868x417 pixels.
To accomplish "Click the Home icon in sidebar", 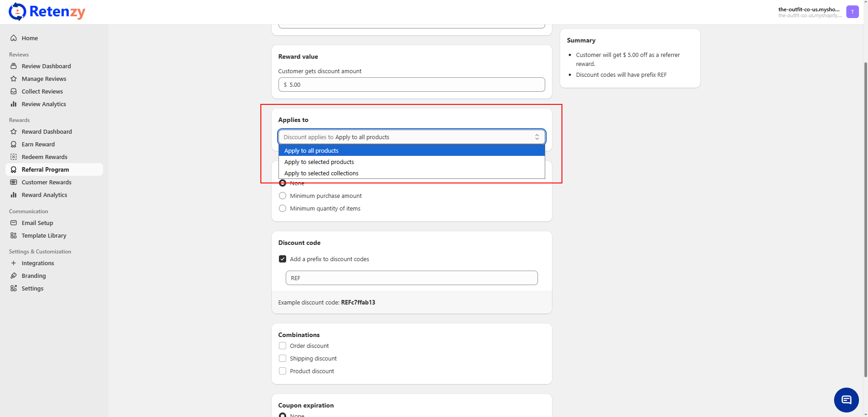I will click(14, 38).
